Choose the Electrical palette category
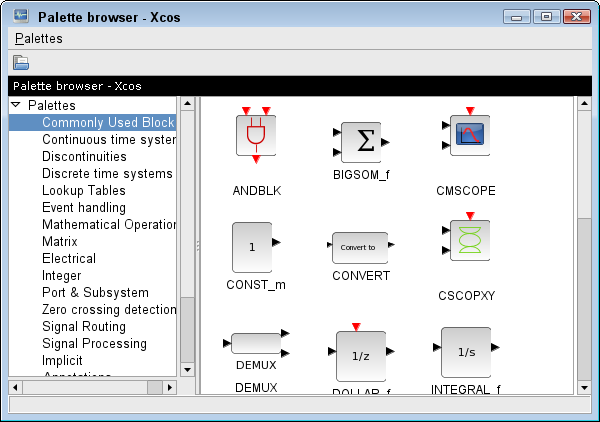The width and height of the screenshot is (600, 422). 69,259
